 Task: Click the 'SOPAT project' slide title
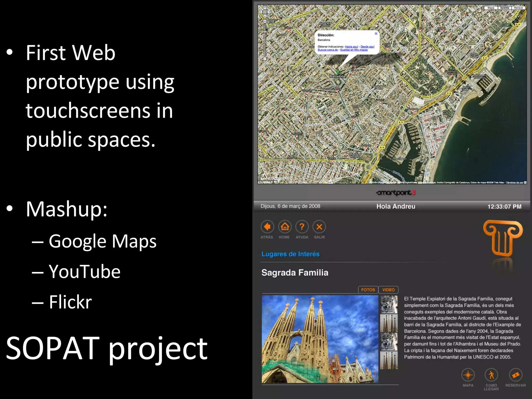tap(107, 348)
